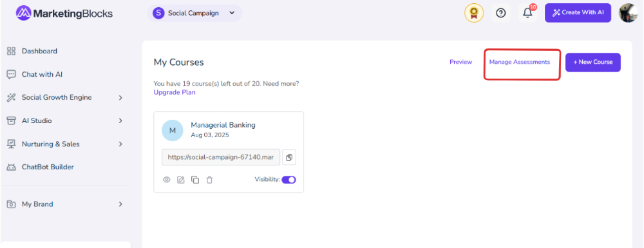Copy the course URL with the clipboard icon
The image size is (644, 248).
click(x=289, y=157)
